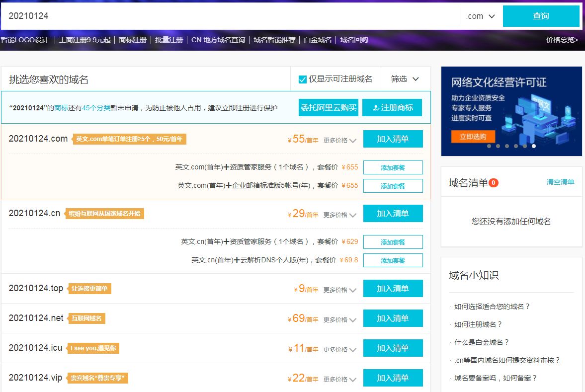Select the last carousel dot in banner
The image size is (585, 392).
534,146
